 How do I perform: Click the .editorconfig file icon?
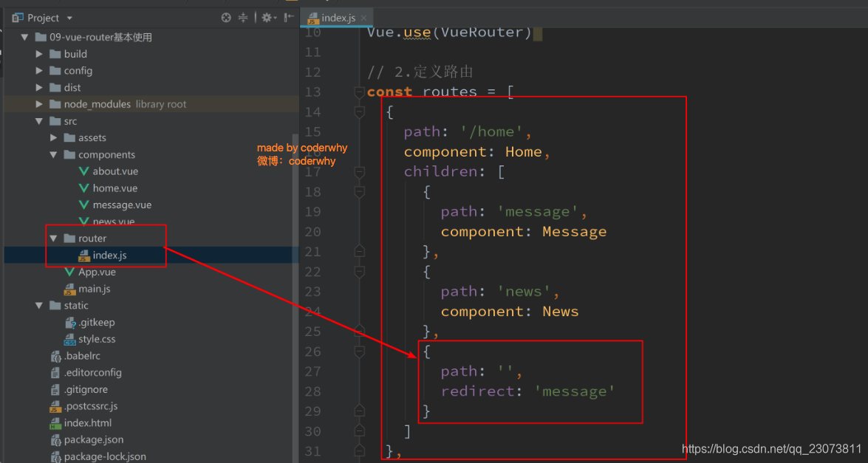point(55,373)
